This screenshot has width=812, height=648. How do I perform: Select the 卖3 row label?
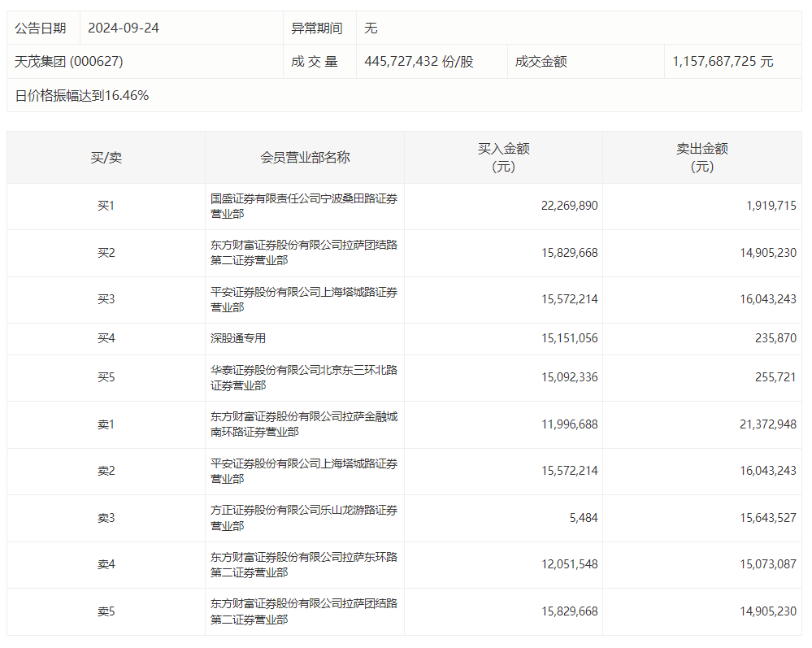click(x=106, y=518)
